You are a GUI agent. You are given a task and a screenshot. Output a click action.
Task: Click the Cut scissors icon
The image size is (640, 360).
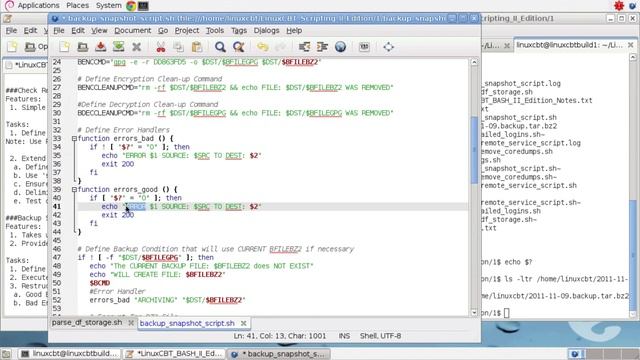coord(161,47)
